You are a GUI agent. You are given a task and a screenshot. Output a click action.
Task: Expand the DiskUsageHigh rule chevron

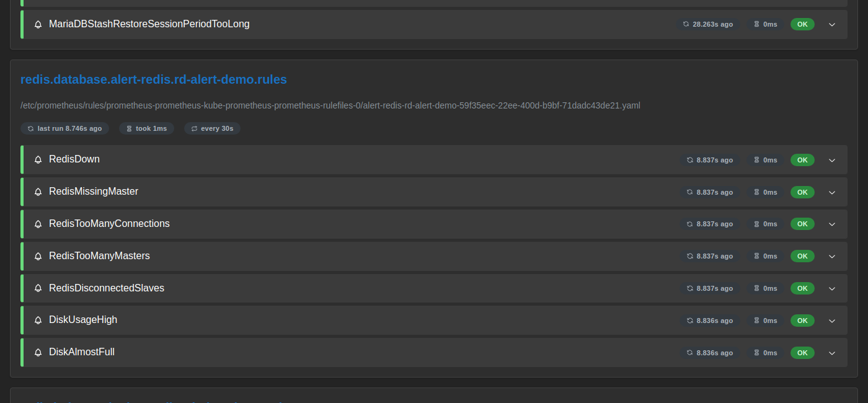832,321
